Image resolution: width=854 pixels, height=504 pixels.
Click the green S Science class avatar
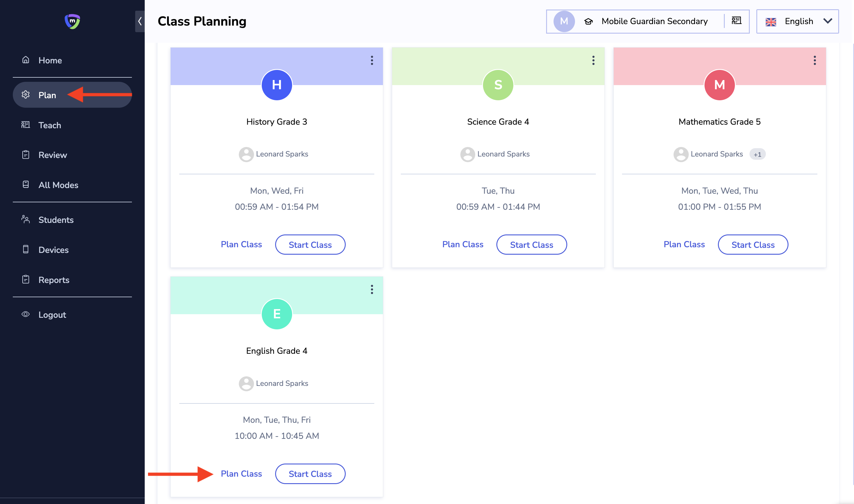tap(498, 85)
